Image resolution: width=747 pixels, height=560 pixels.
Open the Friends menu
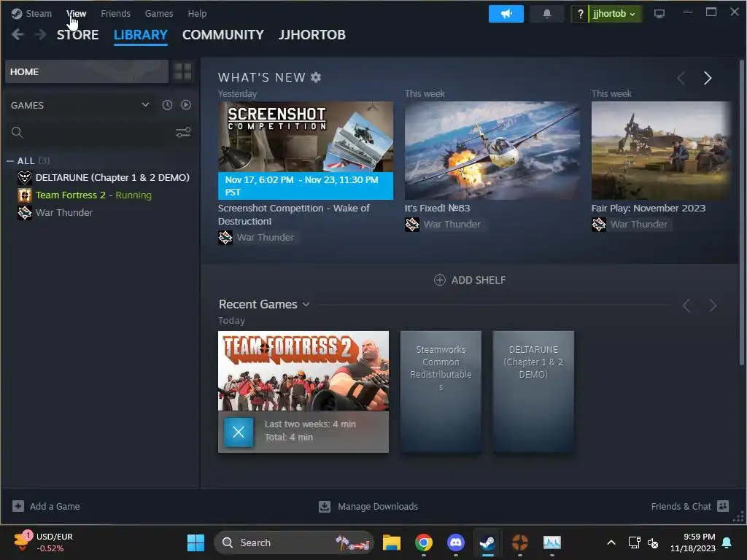click(115, 13)
